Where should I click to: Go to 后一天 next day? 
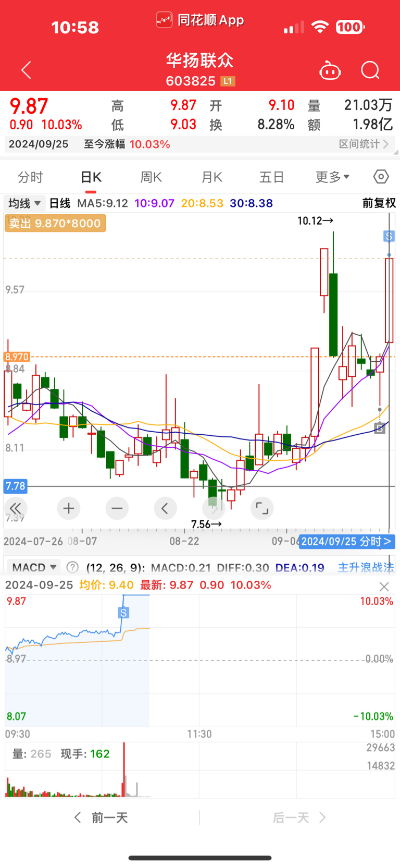click(x=299, y=817)
